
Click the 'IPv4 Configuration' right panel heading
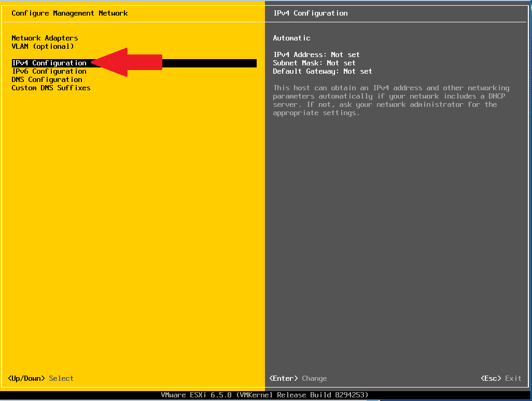tap(311, 13)
